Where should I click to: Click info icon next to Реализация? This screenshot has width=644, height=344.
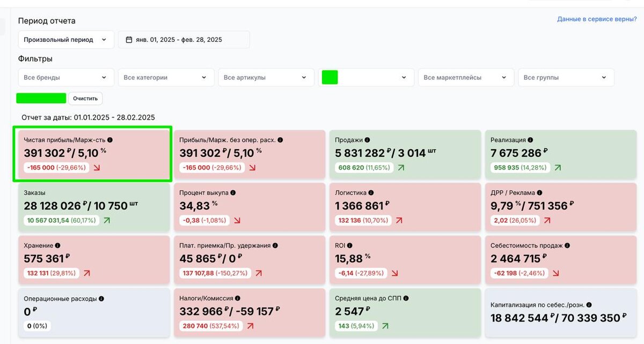click(x=530, y=140)
